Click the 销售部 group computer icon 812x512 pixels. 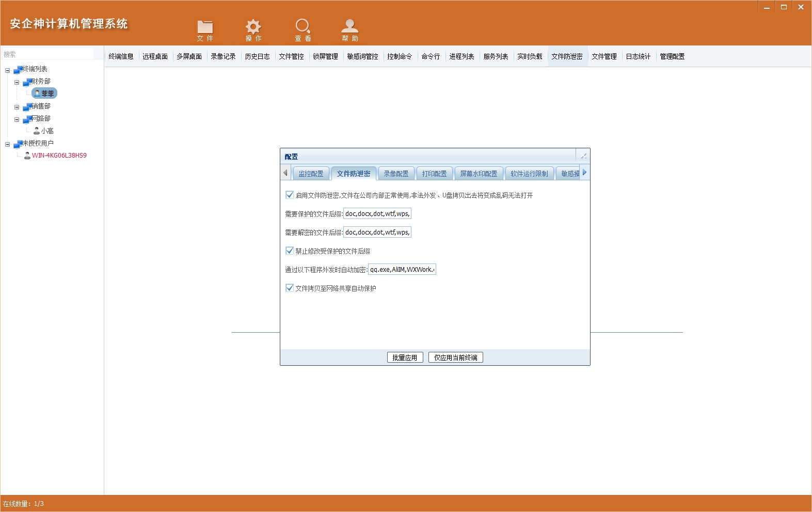[x=27, y=106]
